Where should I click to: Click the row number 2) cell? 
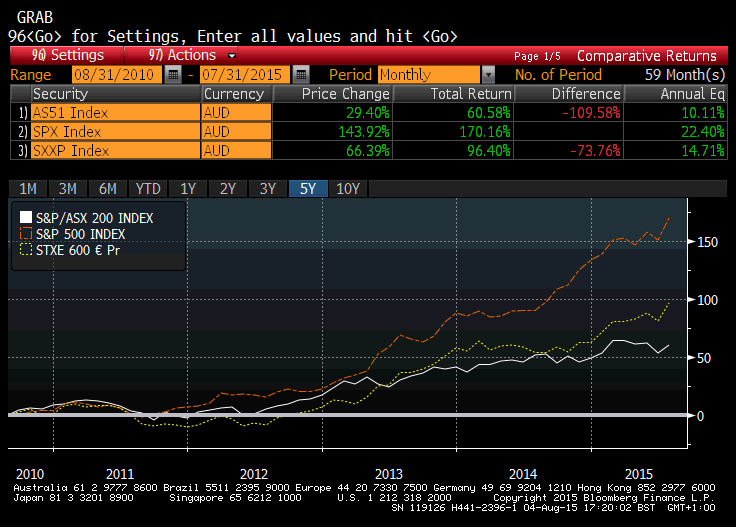click(21, 131)
